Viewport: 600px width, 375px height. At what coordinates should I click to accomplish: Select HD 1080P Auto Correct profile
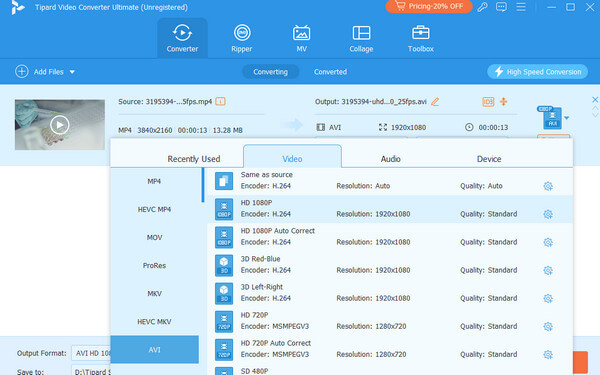[390, 237]
